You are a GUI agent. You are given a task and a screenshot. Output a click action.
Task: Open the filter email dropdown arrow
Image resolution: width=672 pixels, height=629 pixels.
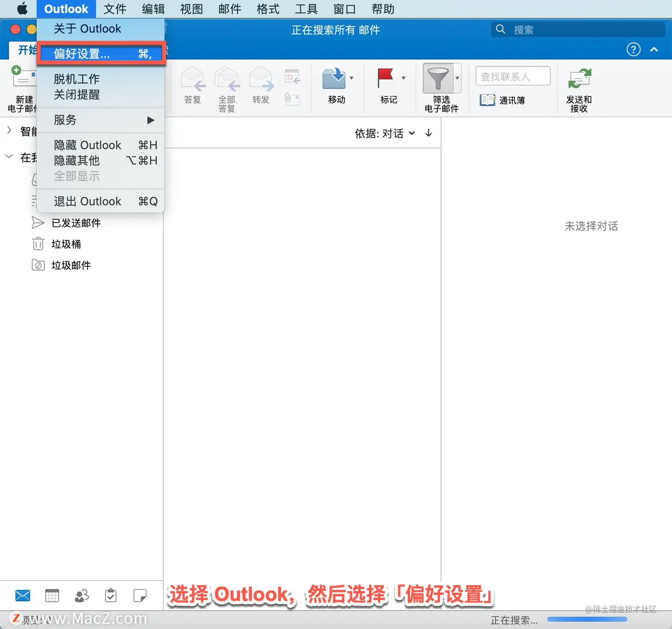tap(457, 78)
